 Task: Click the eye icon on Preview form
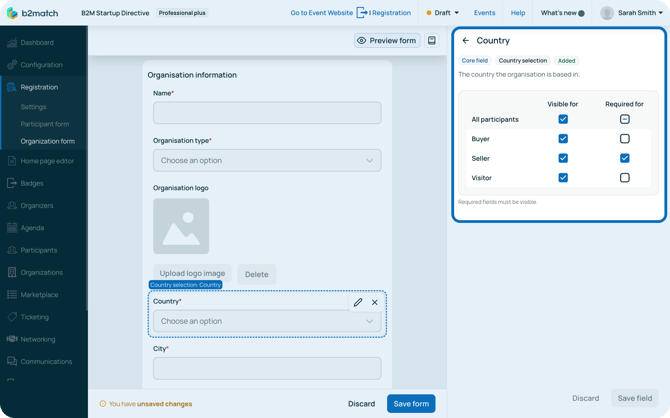361,41
